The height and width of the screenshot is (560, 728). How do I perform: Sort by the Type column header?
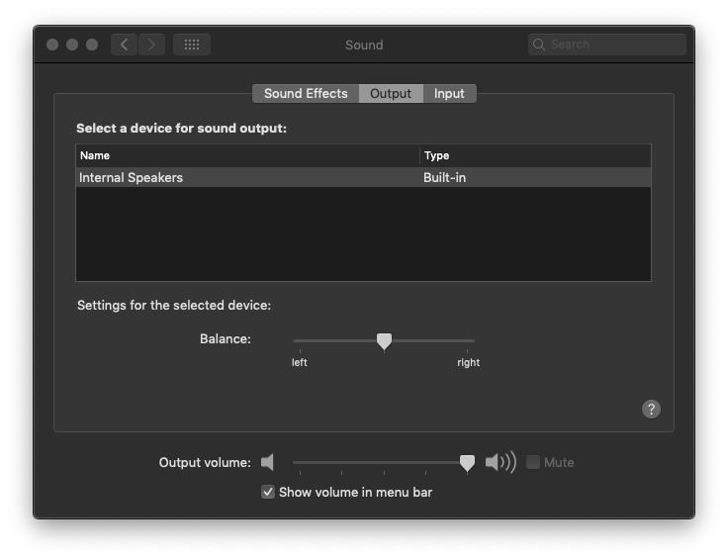(535, 155)
